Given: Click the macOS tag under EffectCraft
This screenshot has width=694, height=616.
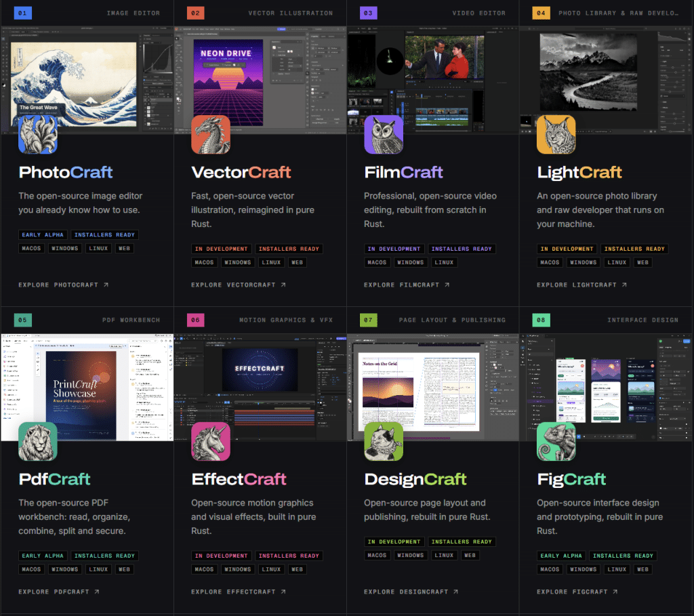Looking at the screenshot, I should 204,569.
